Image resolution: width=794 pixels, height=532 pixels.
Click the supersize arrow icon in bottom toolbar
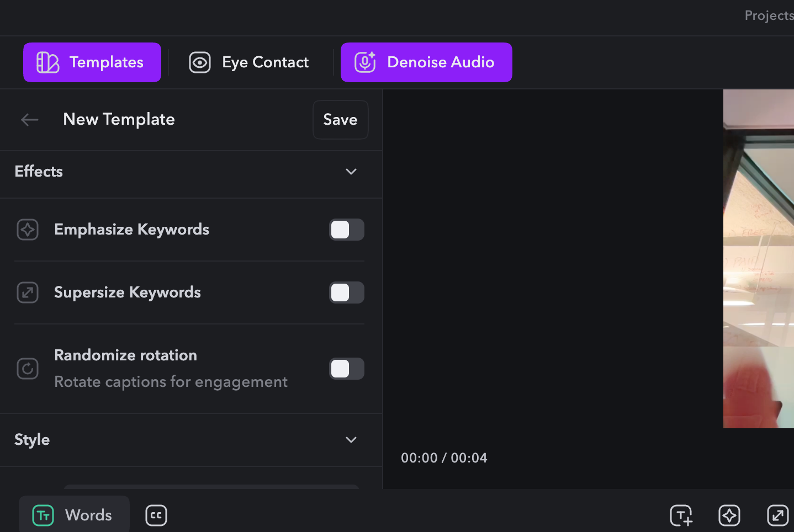click(777, 515)
